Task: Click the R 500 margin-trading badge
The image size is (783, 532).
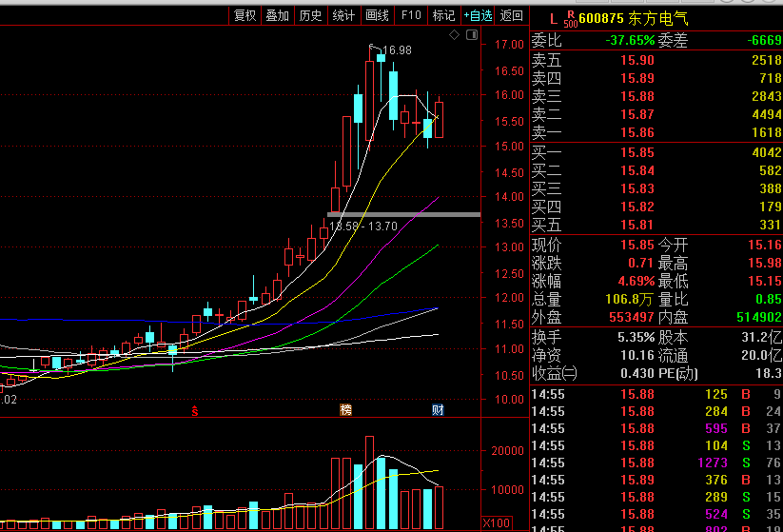Action: [x=570, y=18]
